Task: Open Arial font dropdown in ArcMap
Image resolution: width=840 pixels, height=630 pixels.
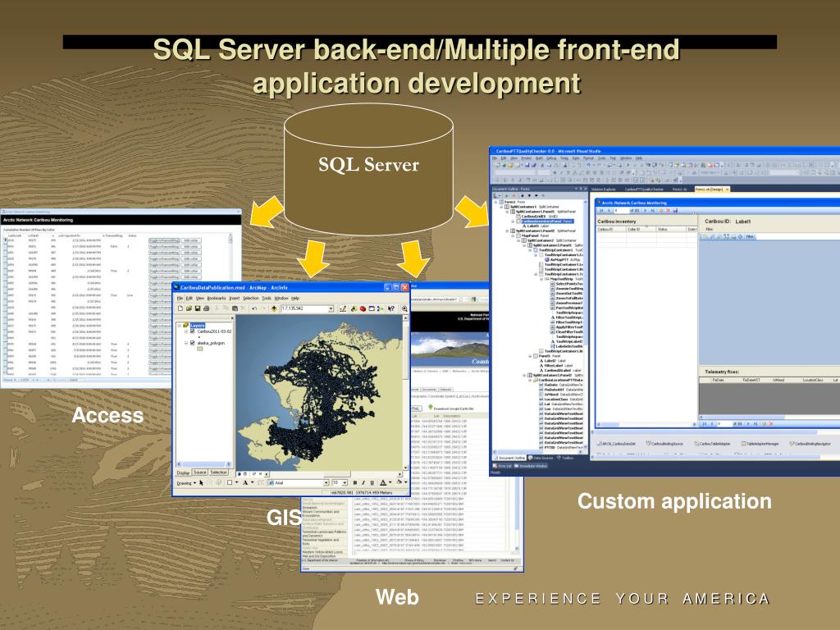Action: point(326,482)
